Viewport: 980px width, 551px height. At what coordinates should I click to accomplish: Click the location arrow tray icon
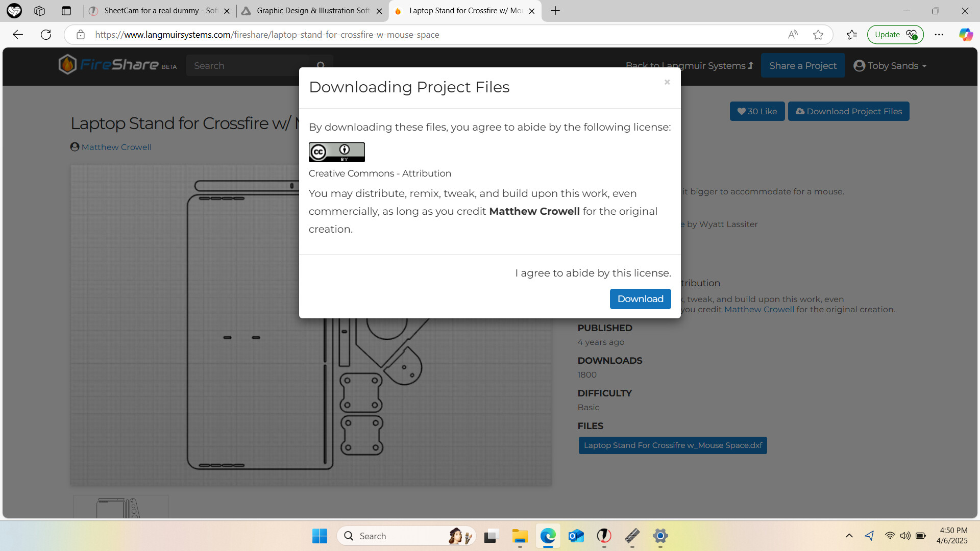click(x=869, y=536)
